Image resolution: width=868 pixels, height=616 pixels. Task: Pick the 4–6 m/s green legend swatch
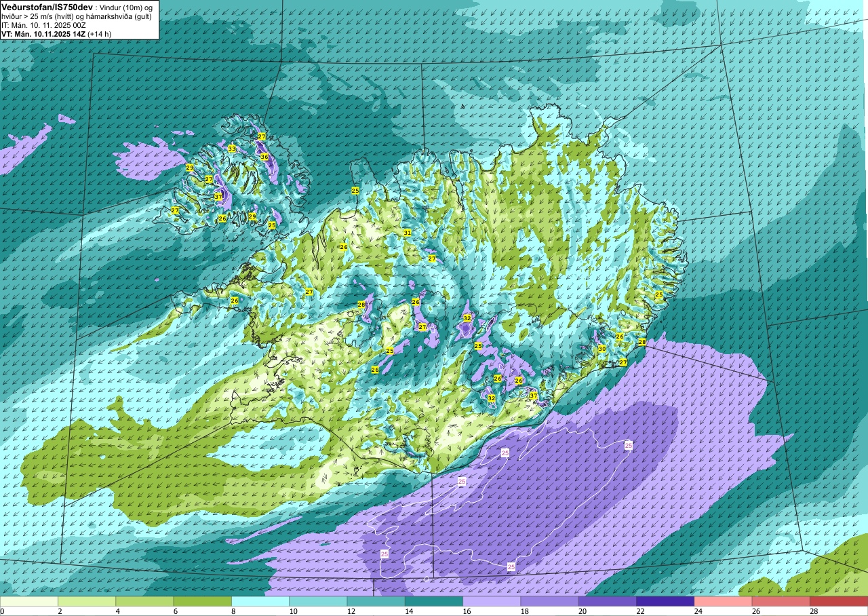144,601
